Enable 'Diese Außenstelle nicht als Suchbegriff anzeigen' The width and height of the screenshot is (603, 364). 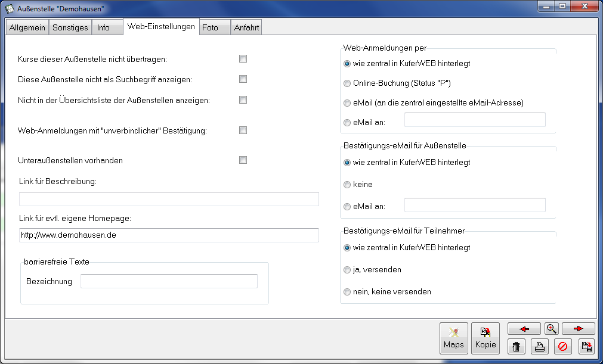click(x=243, y=79)
